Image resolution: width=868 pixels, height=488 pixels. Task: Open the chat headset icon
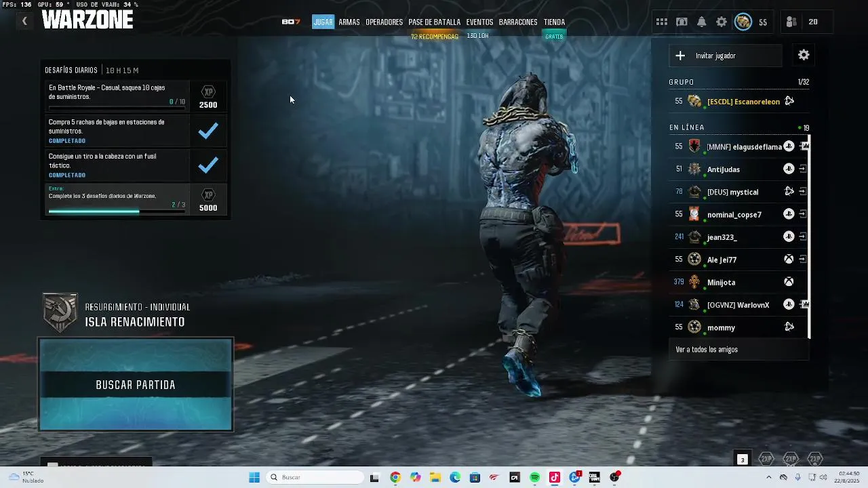[682, 22]
